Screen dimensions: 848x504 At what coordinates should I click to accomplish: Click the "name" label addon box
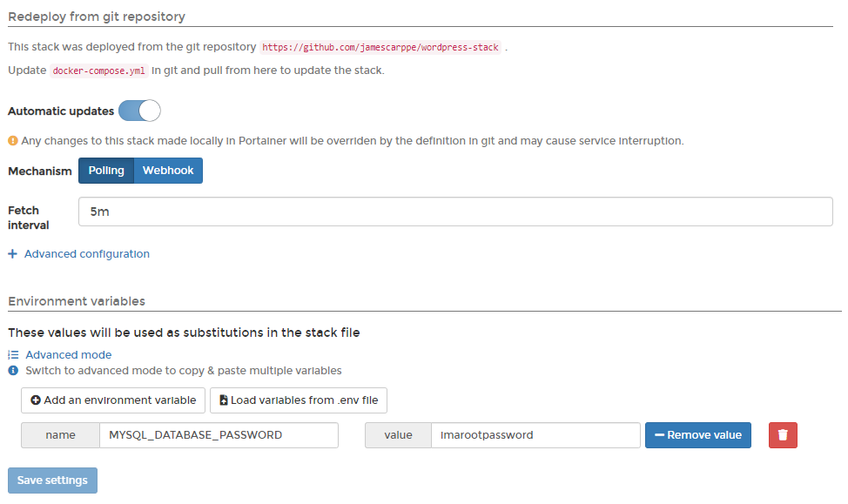point(60,435)
